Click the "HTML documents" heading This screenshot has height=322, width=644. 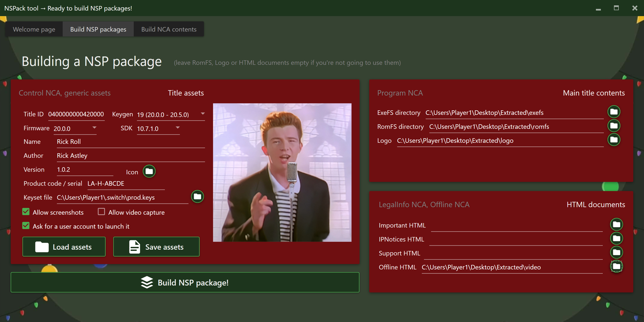(x=596, y=205)
